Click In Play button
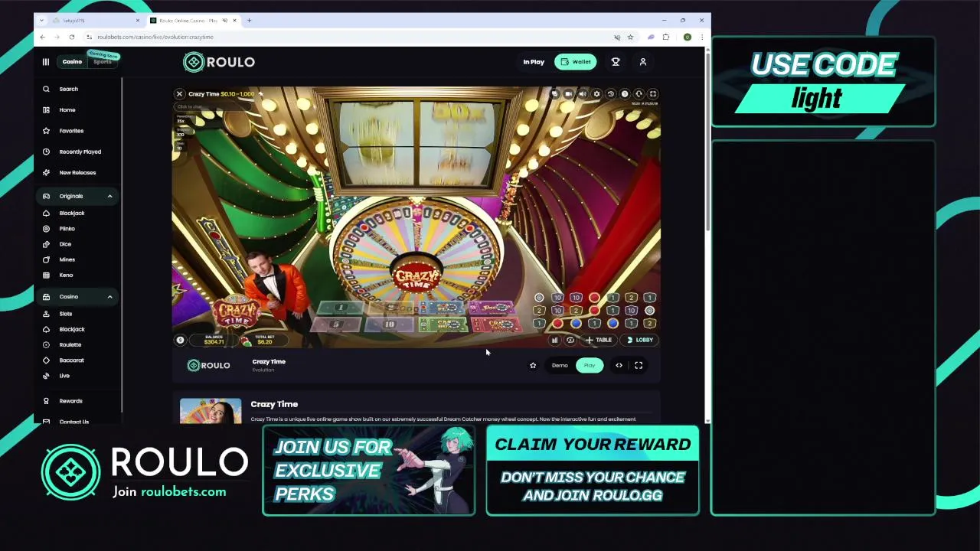Image resolution: width=980 pixels, height=551 pixels. [534, 62]
